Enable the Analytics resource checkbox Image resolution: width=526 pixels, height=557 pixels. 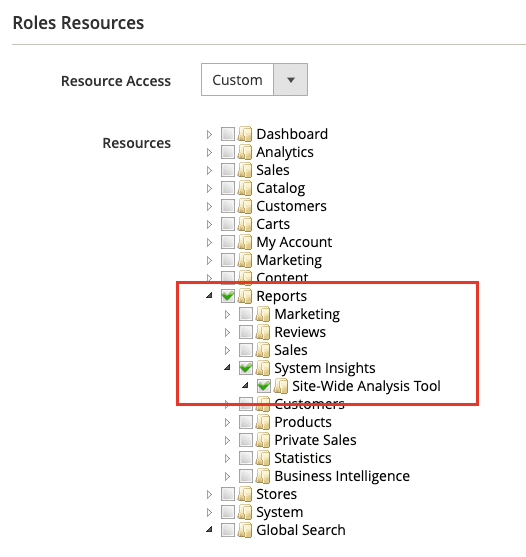tap(228, 152)
